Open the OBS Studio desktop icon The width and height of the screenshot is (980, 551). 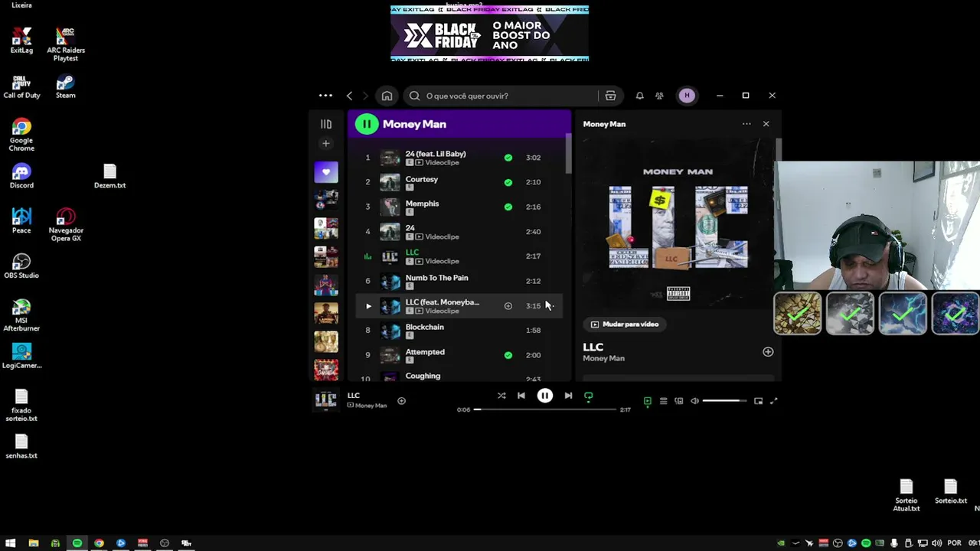pyautogui.click(x=21, y=266)
